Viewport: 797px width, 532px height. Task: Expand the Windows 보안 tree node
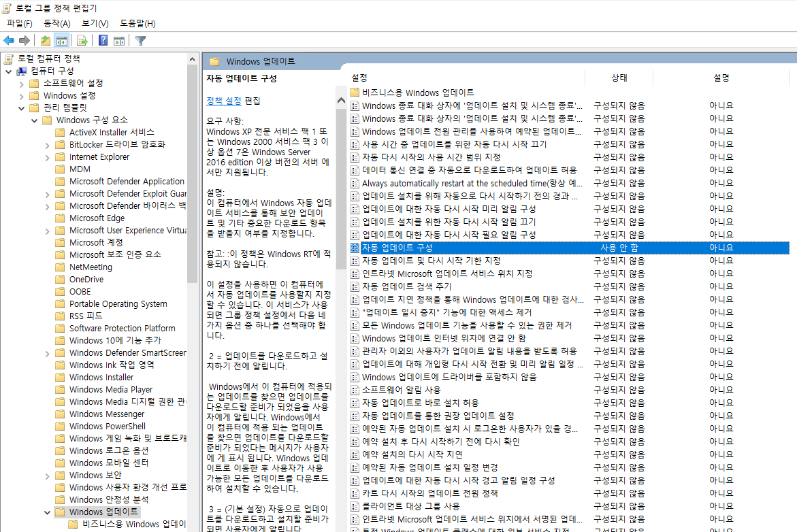(x=47, y=476)
